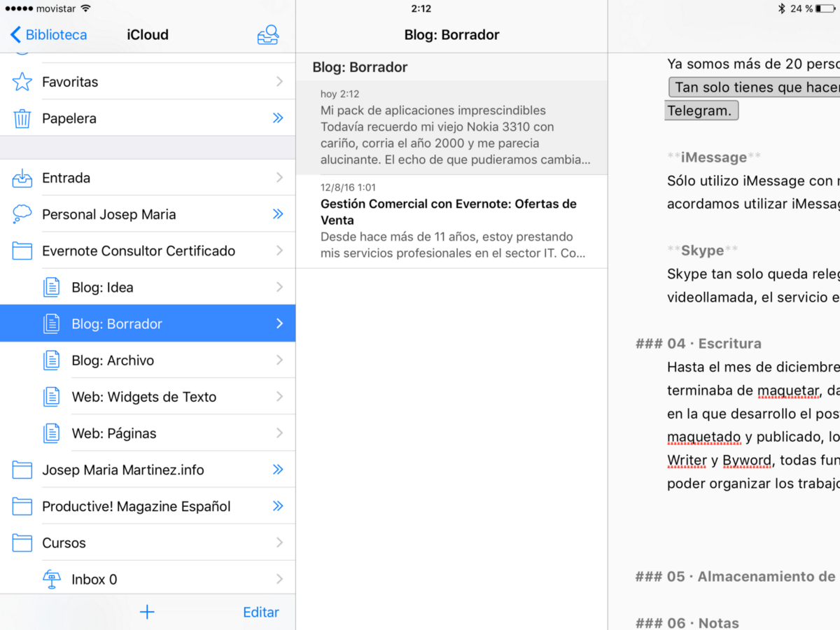Expand Josep Maria Martinez.info double chevron
The width and height of the screenshot is (840, 630).
point(278,470)
